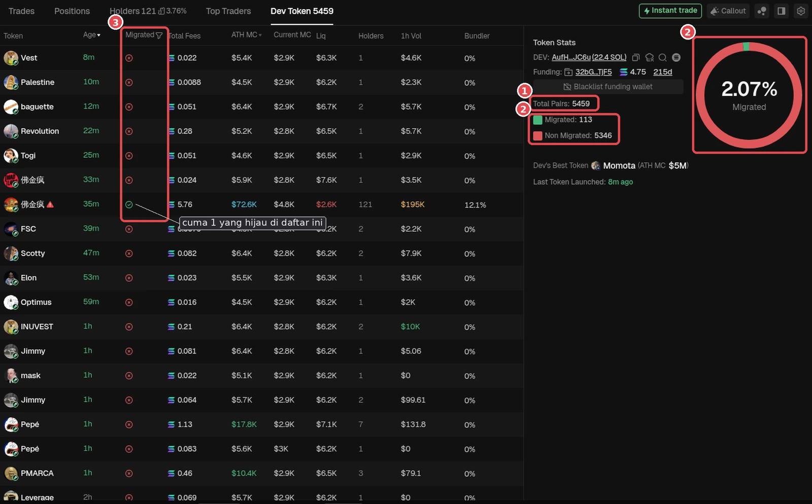Image resolution: width=812 pixels, height=504 pixels.
Task: Click the not-migrated status icon for Scotty
Action: (129, 254)
